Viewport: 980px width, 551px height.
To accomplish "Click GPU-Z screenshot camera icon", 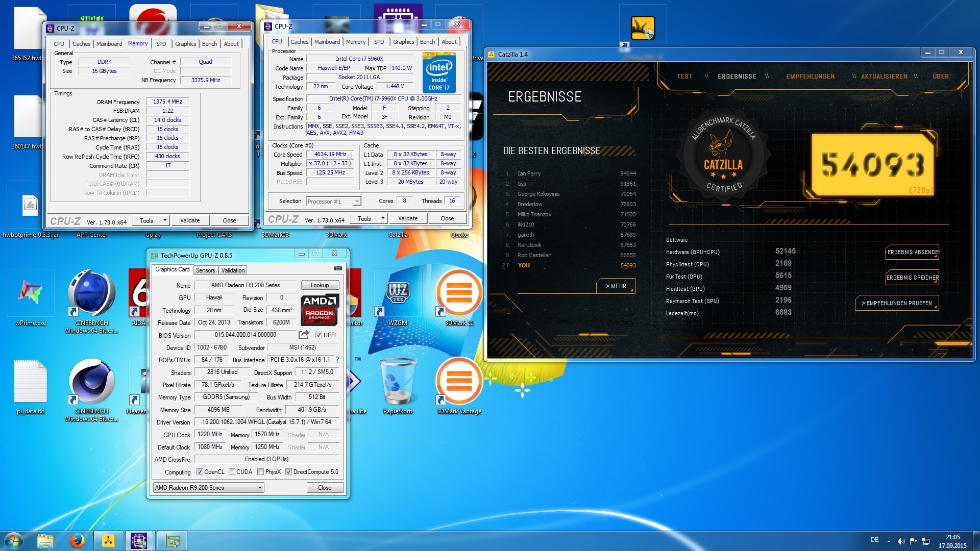I will tap(337, 268).
